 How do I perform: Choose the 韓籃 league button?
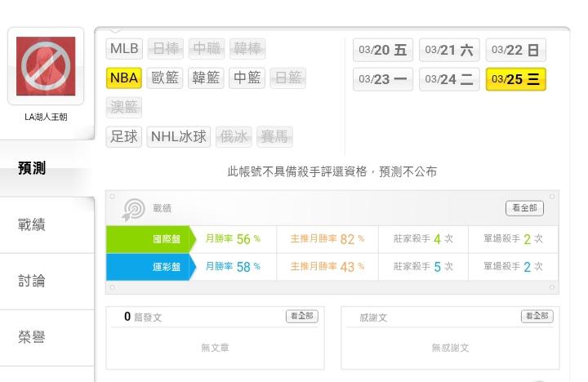[207, 78]
